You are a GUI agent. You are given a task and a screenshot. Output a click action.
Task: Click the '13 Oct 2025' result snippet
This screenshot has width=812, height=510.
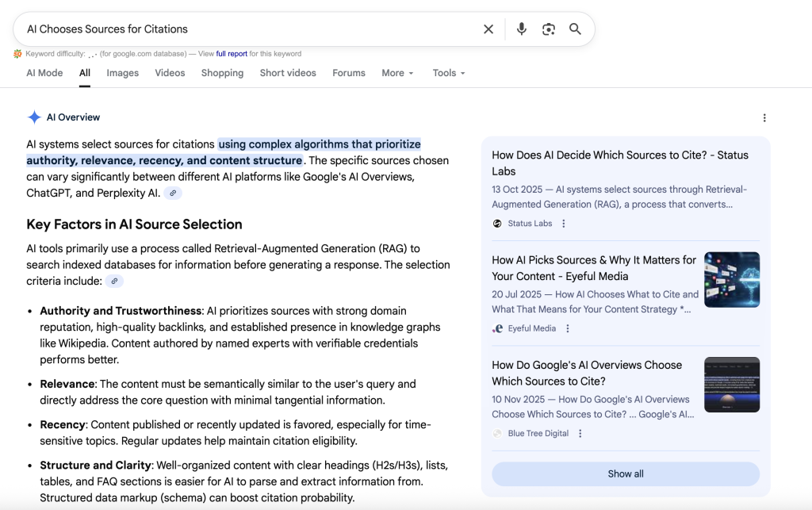point(619,197)
